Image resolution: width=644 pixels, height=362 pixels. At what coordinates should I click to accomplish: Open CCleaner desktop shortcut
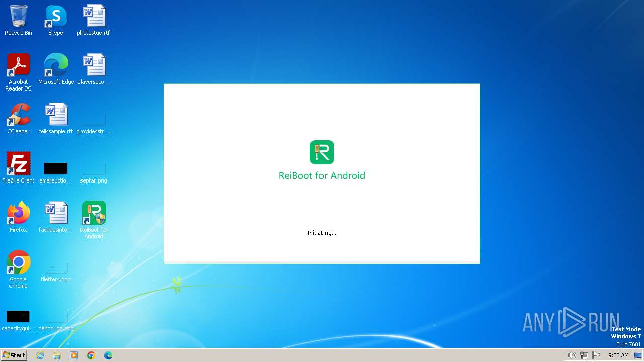tap(18, 119)
